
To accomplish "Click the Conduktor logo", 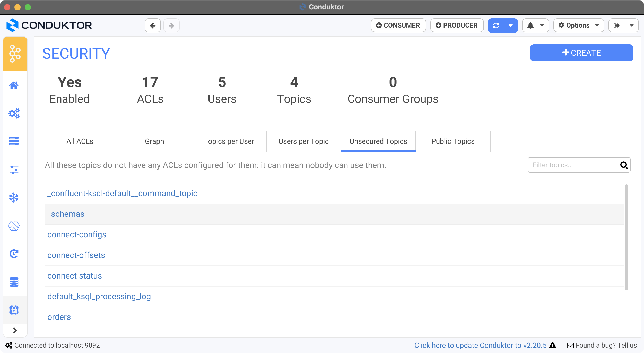I will pyautogui.click(x=49, y=25).
